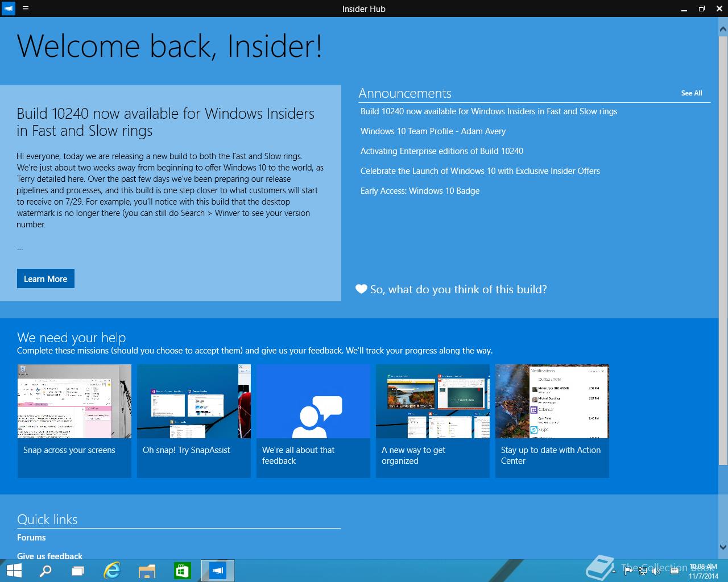Click the 'We need your help' heading
Screen dimensions: 728x582
pos(71,337)
